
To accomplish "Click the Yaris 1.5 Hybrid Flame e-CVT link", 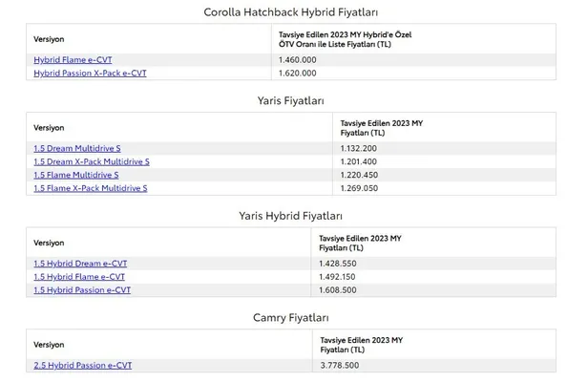I will (x=79, y=276).
